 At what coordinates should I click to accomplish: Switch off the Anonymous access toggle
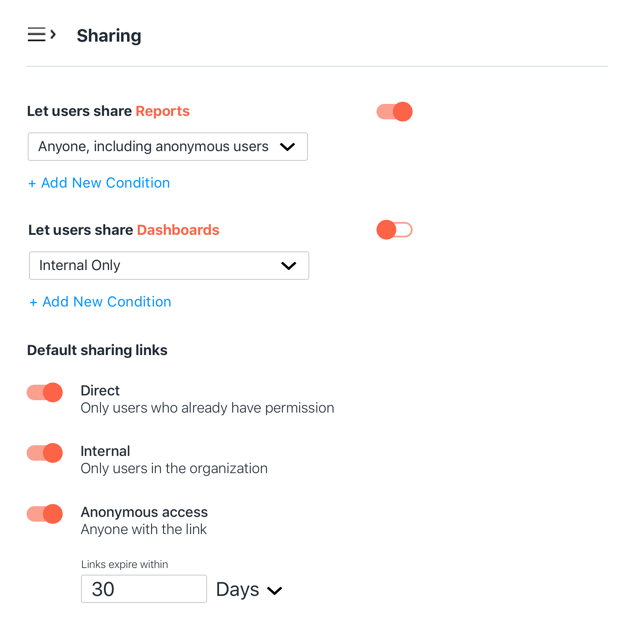(x=45, y=514)
